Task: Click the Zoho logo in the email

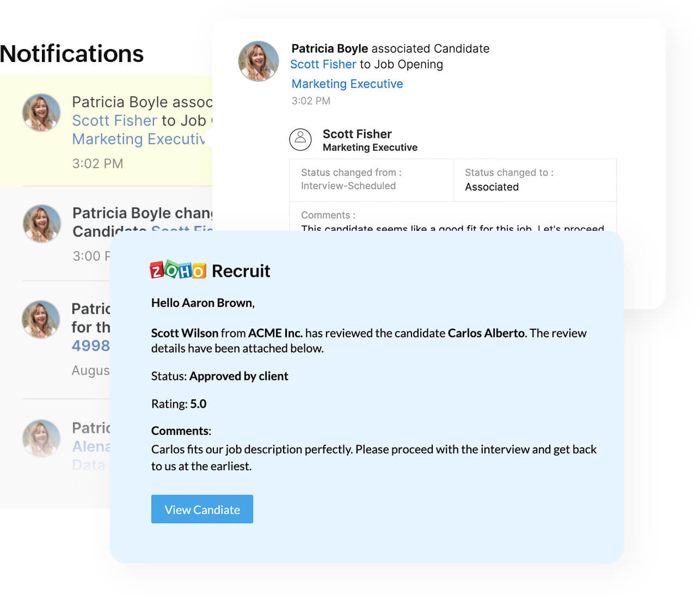Action: 178,270
